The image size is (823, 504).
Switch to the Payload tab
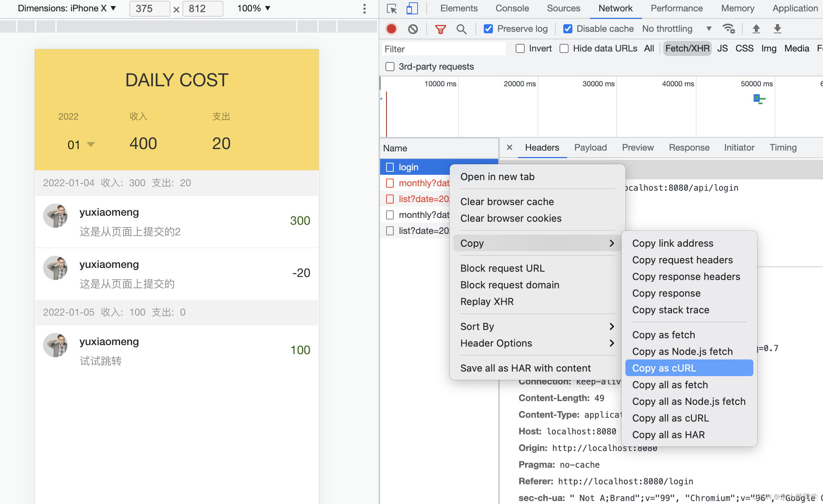(x=590, y=148)
